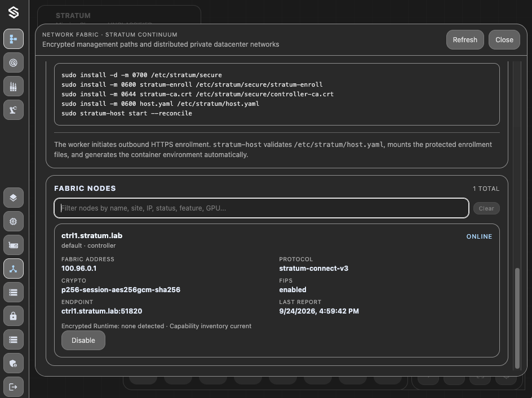This screenshot has height=398, width=532.
Task: Click the 'Encrypted management paths' subtitle text
Action: (161, 44)
